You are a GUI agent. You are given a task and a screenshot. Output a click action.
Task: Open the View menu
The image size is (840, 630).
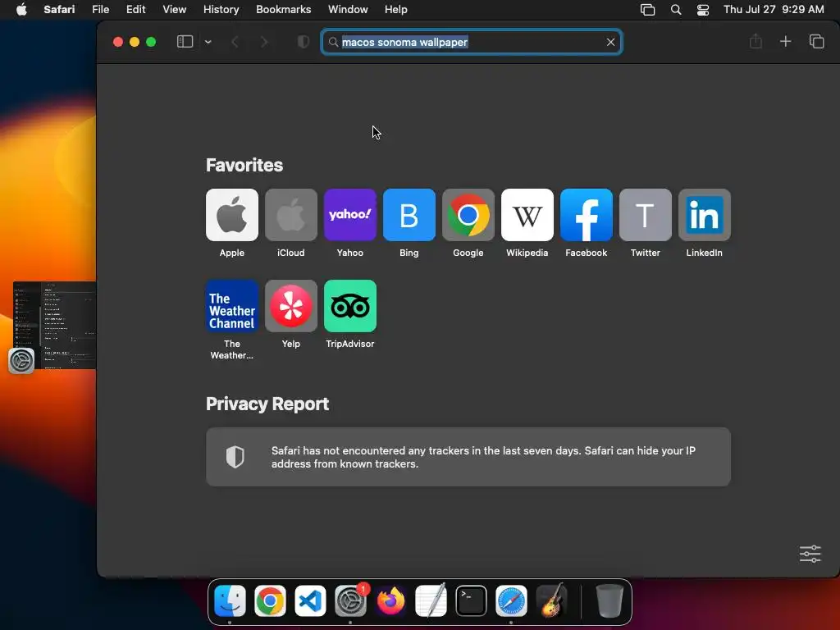[174, 10]
